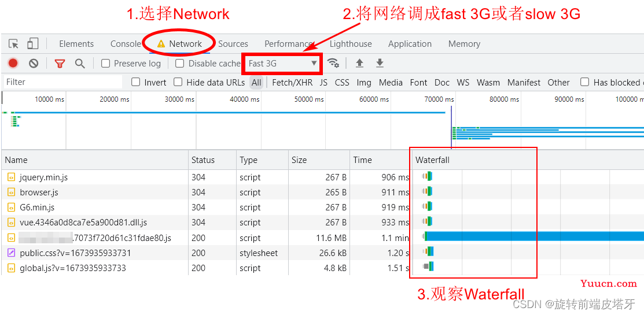
Task: Toggle the device toolbar icon
Action: pyautogui.click(x=32, y=44)
